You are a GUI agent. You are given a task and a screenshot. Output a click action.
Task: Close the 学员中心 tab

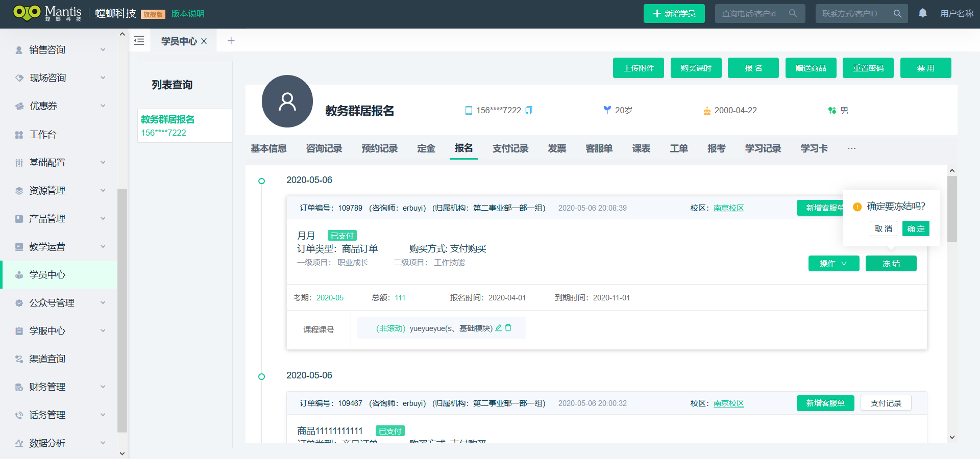[x=204, y=41]
